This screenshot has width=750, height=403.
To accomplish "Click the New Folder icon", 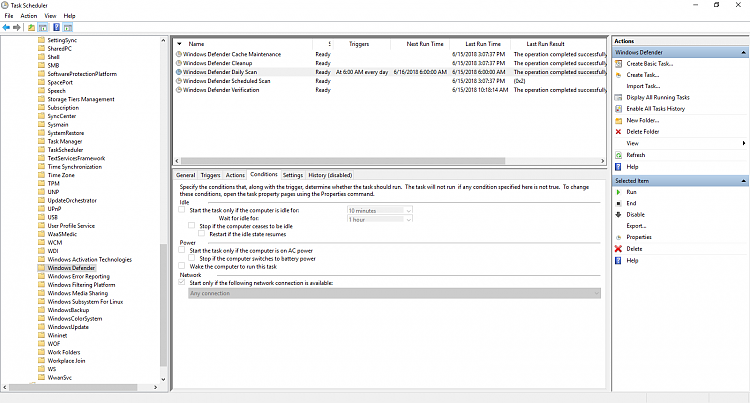I will point(618,120).
